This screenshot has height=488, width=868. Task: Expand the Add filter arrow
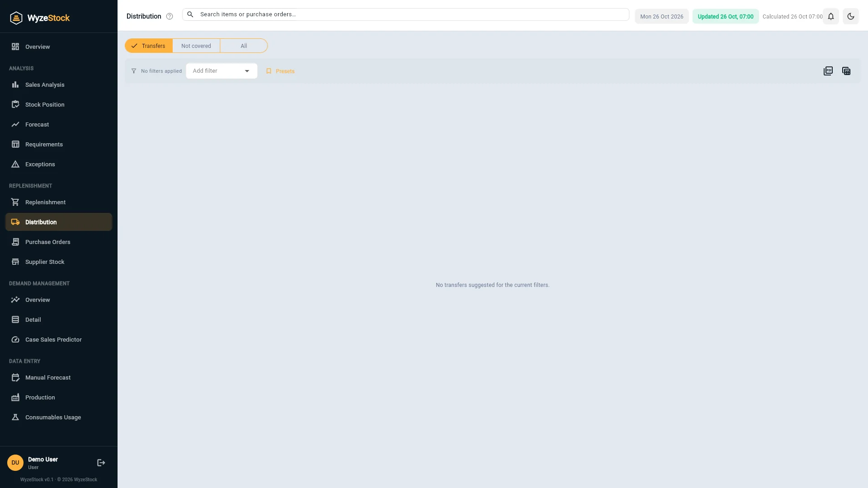tap(247, 71)
